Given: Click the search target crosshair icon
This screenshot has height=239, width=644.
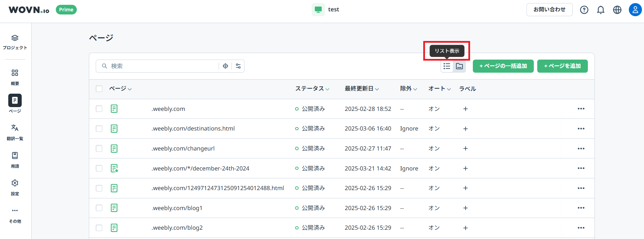Looking at the screenshot, I should coord(225,66).
